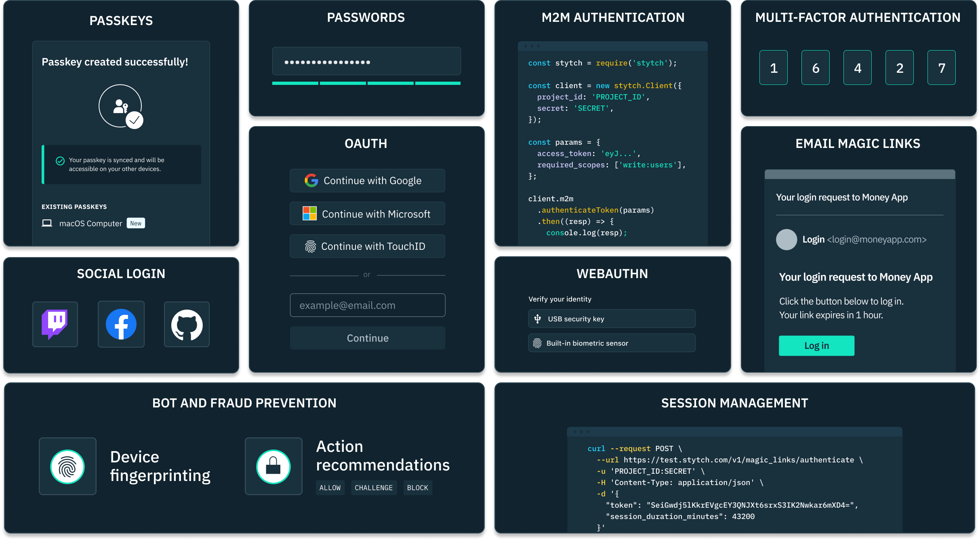Click the curl --request POST line
Screen dimensions: 980x540
[635, 449]
